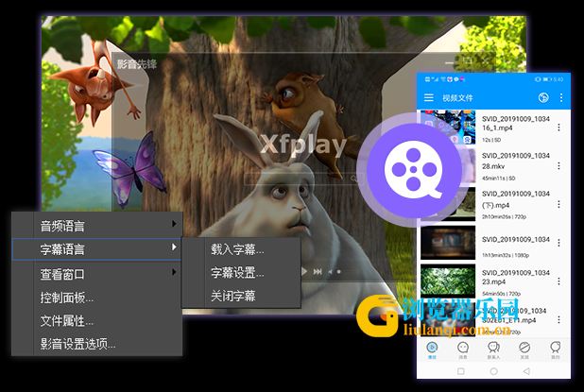Tap the Android recent apps square button
This screenshot has width=584, height=392.
(461, 371)
